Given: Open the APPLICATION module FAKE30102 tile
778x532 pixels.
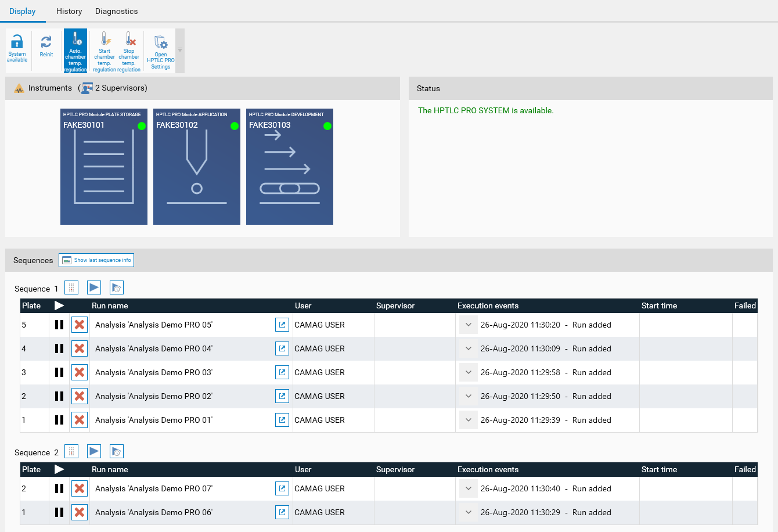Looking at the screenshot, I should tap(197, 167).
